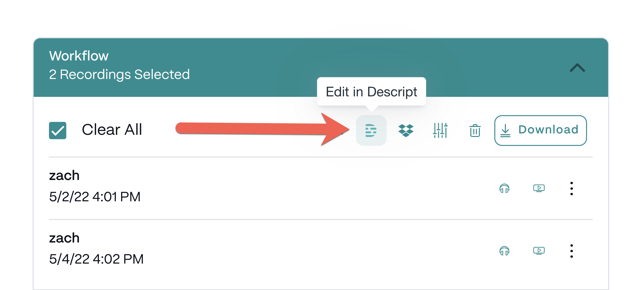Open the audio mixer sliders icon

[440, 130]
